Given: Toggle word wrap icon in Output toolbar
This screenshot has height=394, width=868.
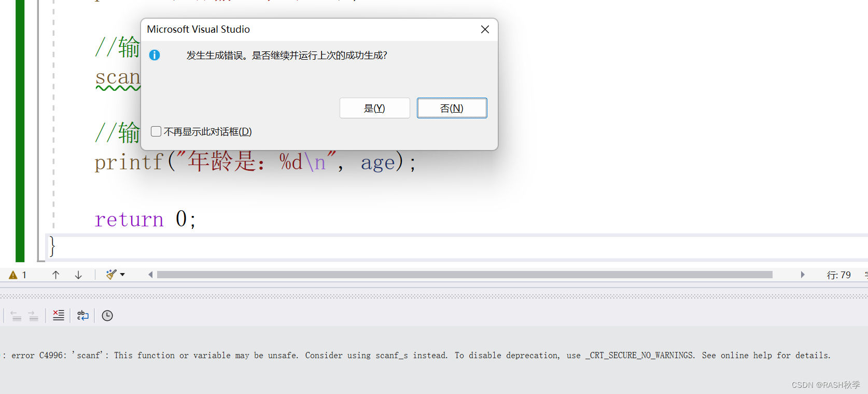Looking at the screenshot, I should point(83,316).
